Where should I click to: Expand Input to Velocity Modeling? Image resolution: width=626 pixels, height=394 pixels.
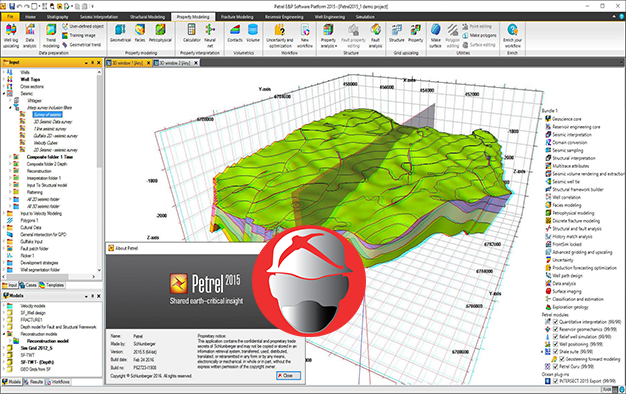pos(4,214)
